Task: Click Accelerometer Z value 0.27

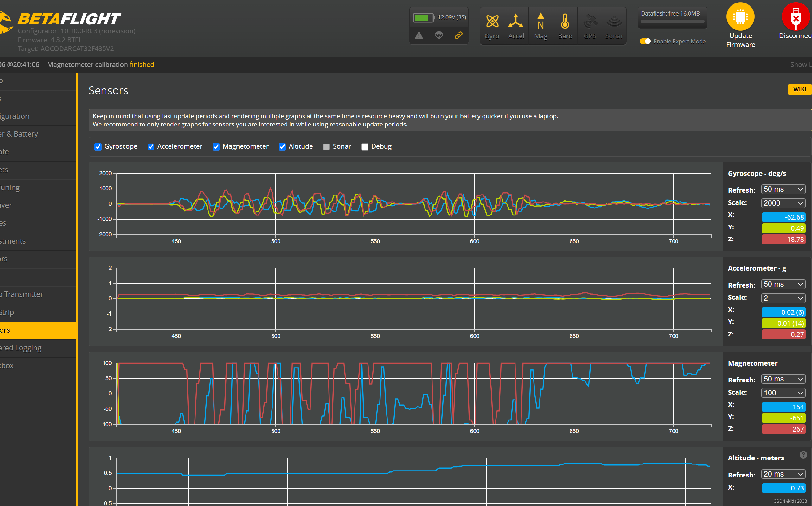Action: tap(783, 334)
